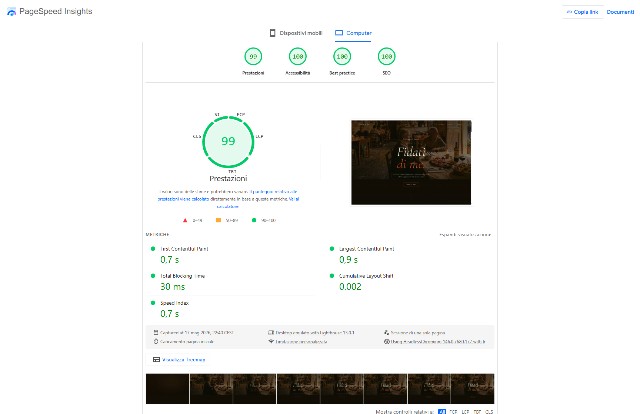The height and width of the screenshot is (414, 640).
Task: Click the calendar capture-time icon
Action: point(156,332)
